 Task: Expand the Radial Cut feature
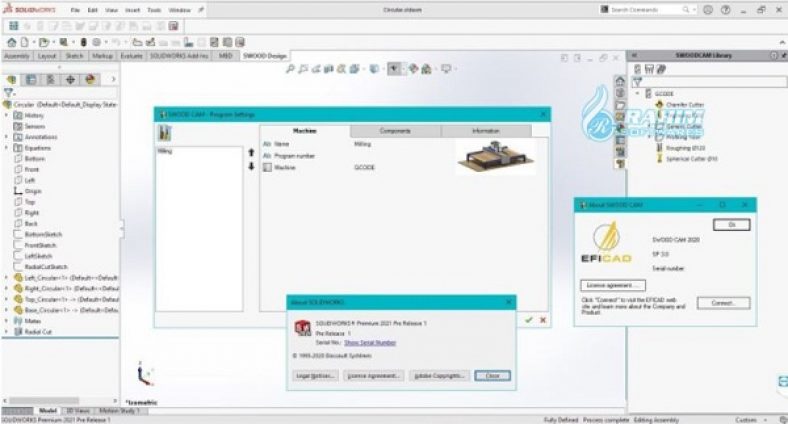[7, 332]
